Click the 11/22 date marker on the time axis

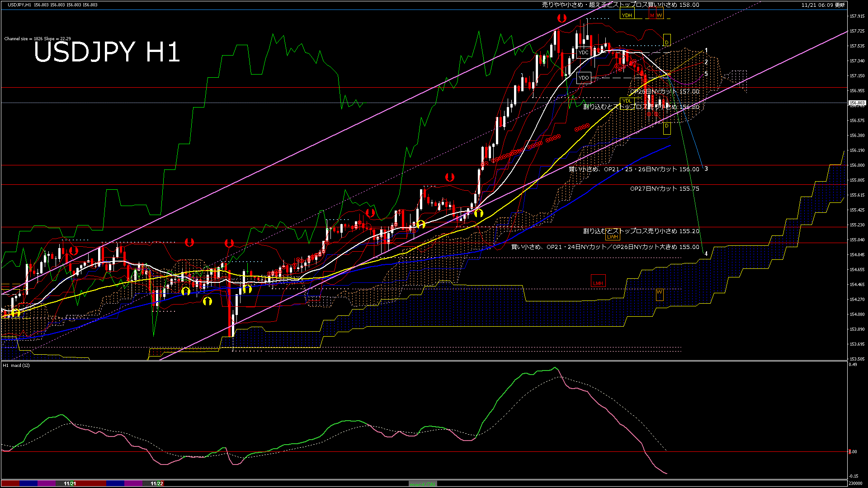click(156, 483)
